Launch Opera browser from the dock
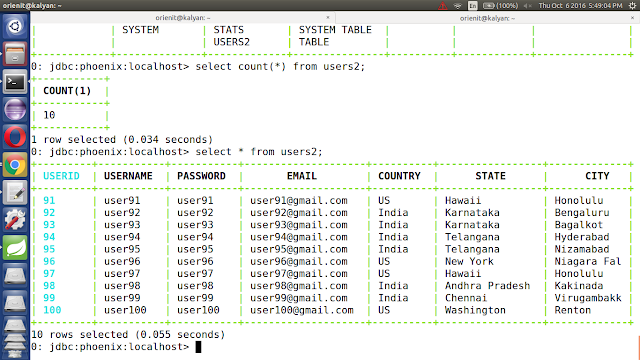This screenshot has width=640, height=360. (15, 137)
